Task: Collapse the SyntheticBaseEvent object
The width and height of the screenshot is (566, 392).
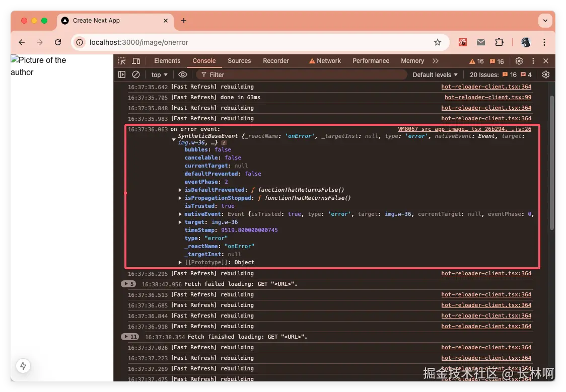Action: click(174, 139)
